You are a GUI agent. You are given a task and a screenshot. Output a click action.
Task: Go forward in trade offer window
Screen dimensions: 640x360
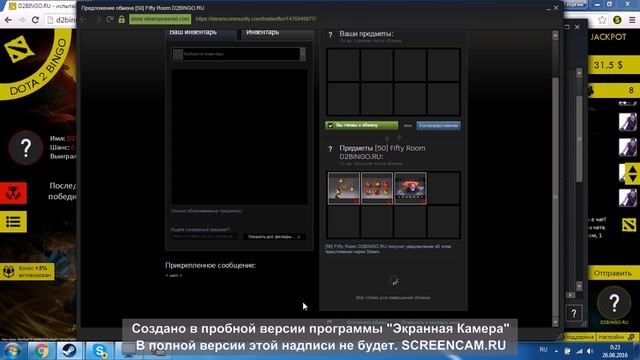(x=97, y=19)
